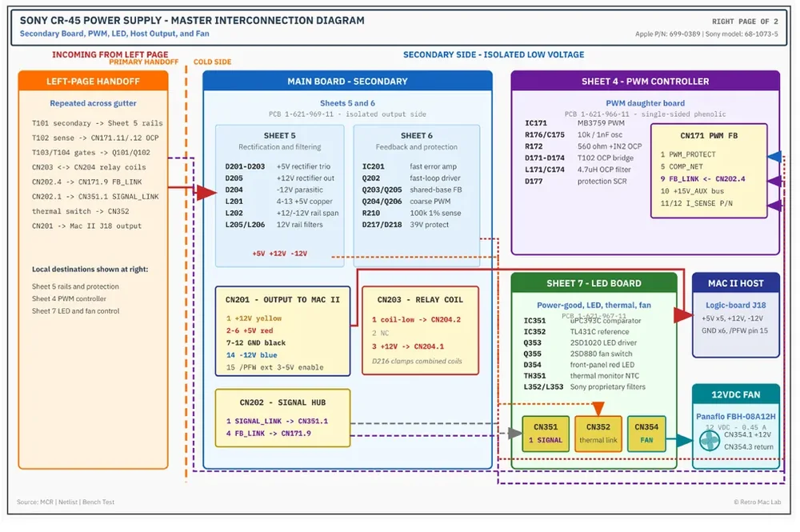Click '+12V rectifier out' description
Screen dimensions: 800x532
click(305, 178)
